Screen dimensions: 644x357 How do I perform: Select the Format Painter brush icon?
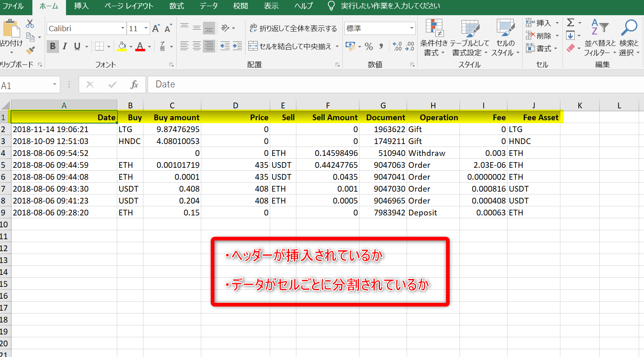click(x=30, y=50)
